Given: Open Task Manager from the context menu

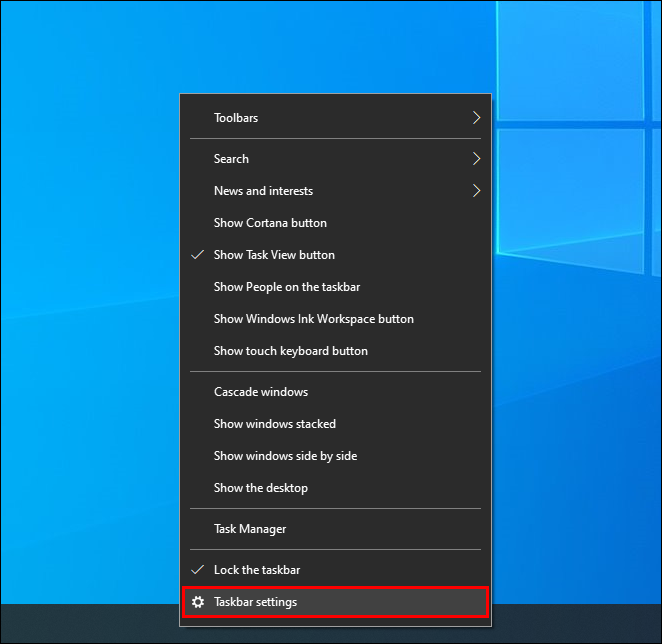Looking at the screenshot, I should [x=249, y=529].
